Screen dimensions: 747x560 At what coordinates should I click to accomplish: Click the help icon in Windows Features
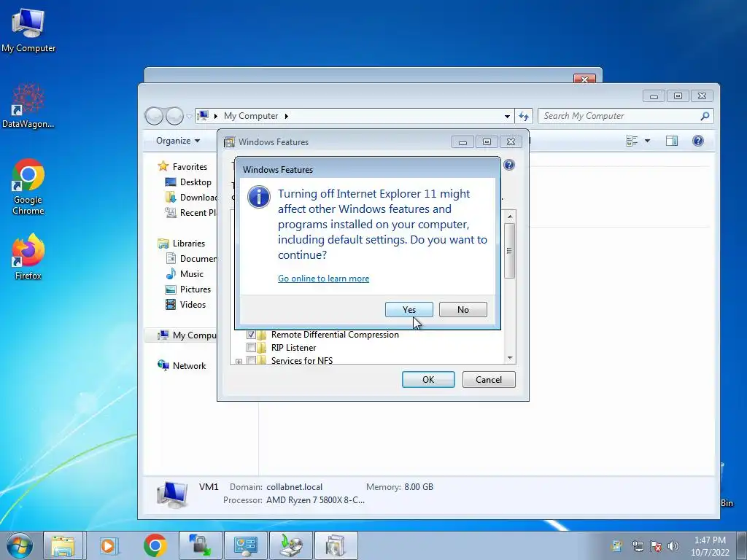point(508,166)
